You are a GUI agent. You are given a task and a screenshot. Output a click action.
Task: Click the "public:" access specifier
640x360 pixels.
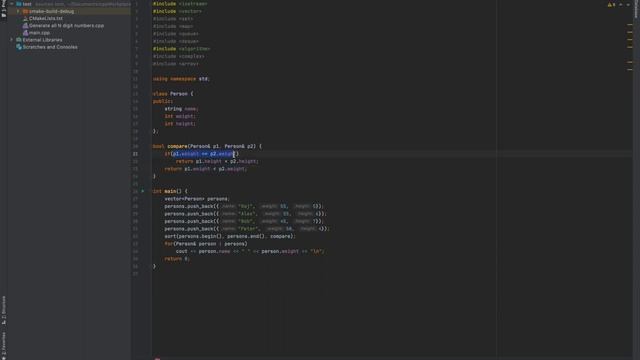[x=163, y=101]
